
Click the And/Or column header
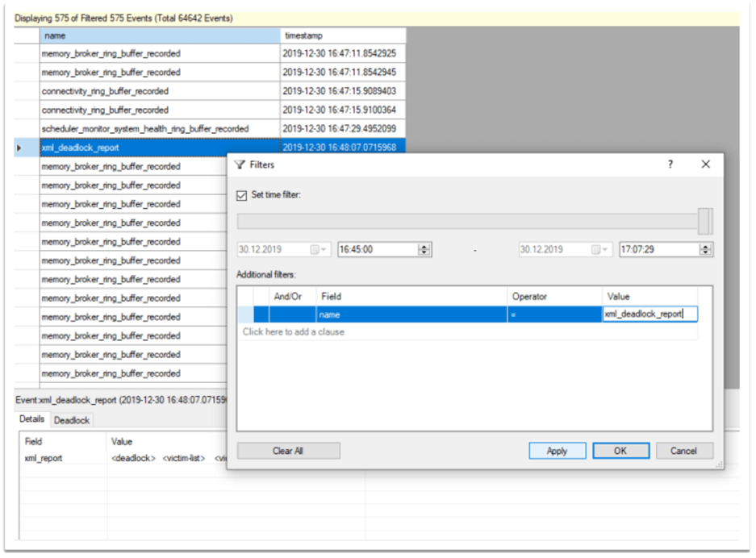coord(288,297)
